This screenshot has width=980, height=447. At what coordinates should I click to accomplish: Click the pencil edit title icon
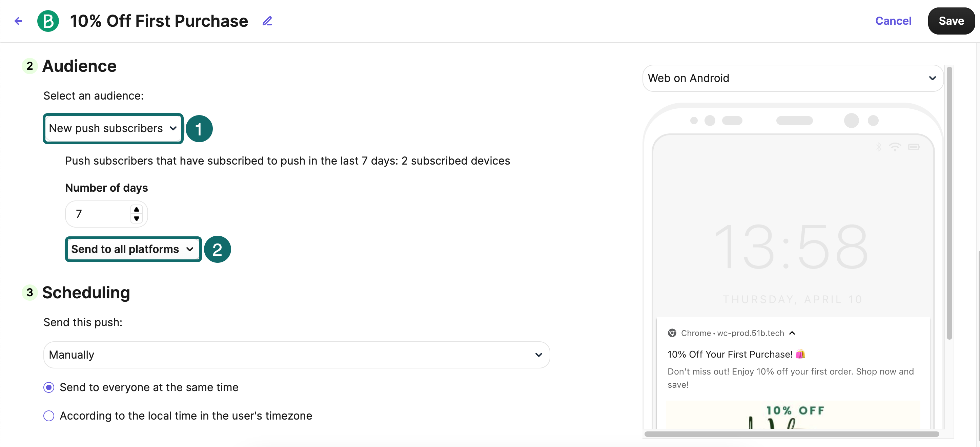coord(267,21)
